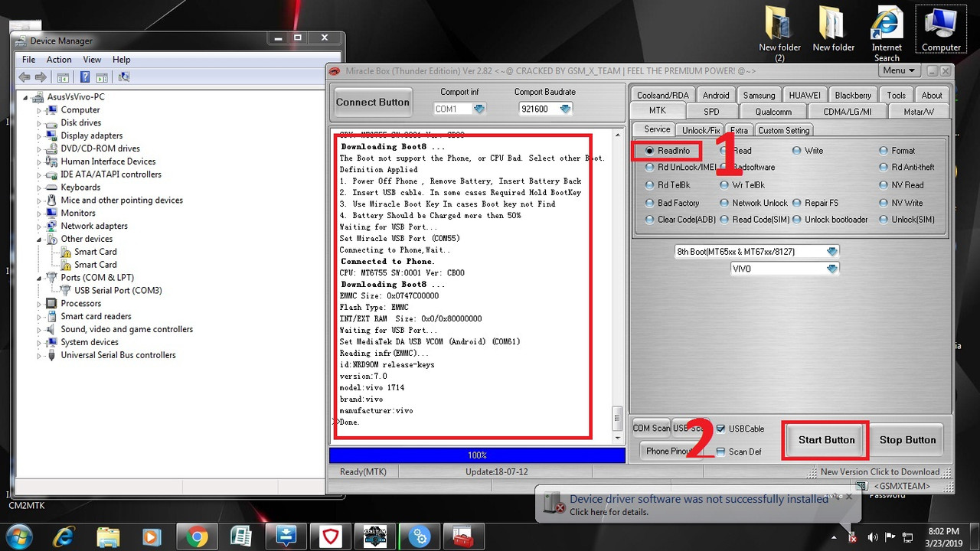Select the Processors device icon

(x=51, y=303)
